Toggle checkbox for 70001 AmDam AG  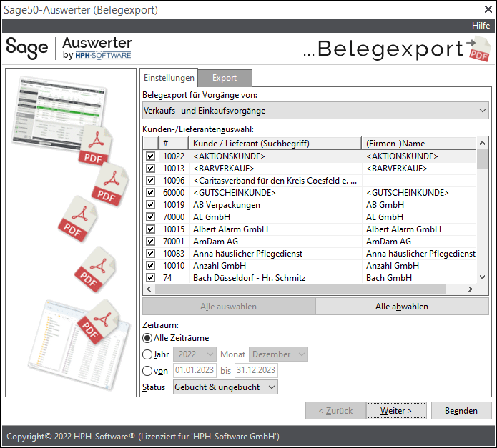(150, 242)
